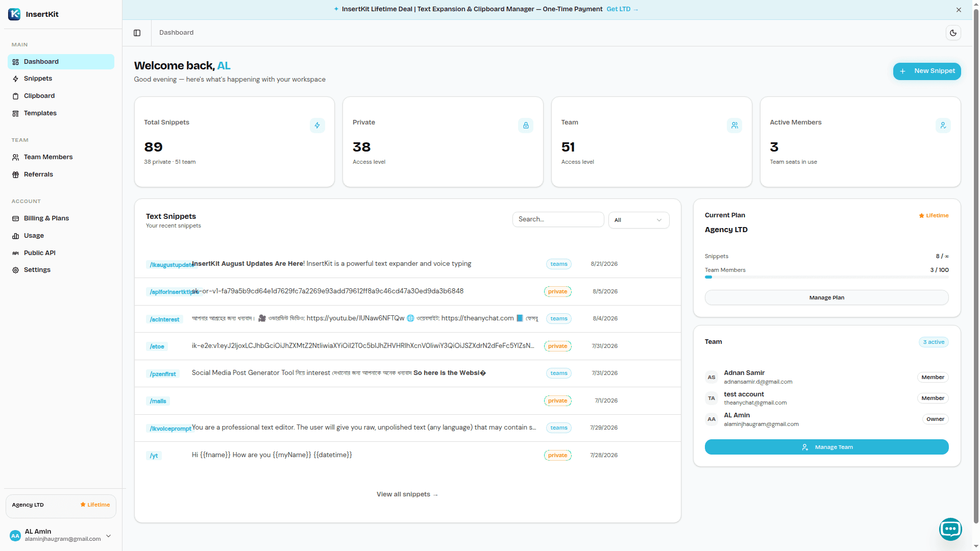Click the Dashboard breadcrumb

(177, 33)
